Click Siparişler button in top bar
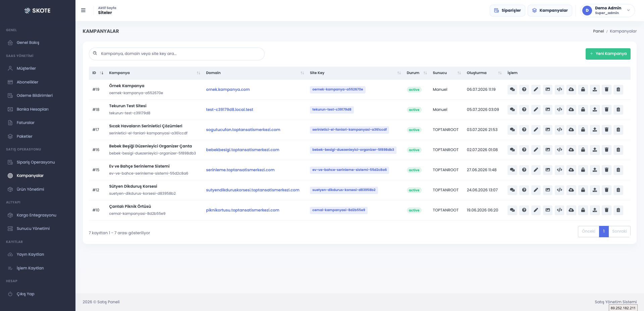Screen dimensions: 644x311 click(507, 10)
